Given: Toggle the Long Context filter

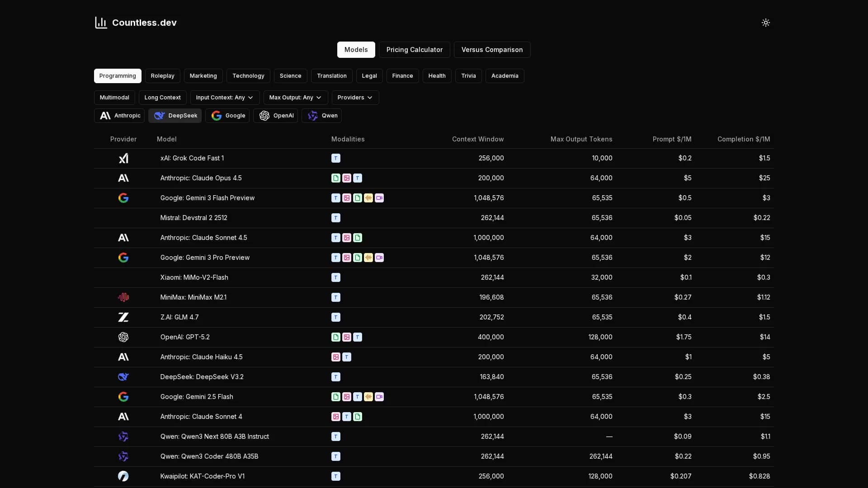Looking at the screenshot, I should [x=163, y=98].
